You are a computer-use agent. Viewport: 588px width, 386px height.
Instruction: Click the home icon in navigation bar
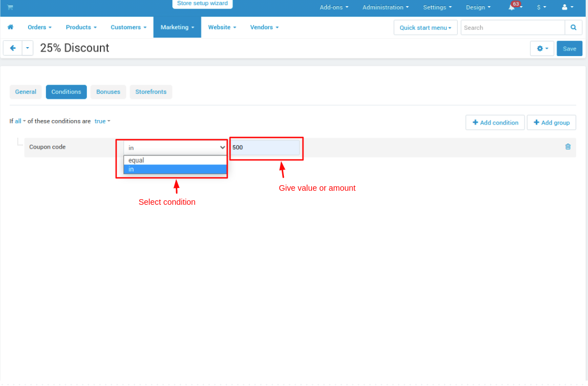tap(10, 27)
